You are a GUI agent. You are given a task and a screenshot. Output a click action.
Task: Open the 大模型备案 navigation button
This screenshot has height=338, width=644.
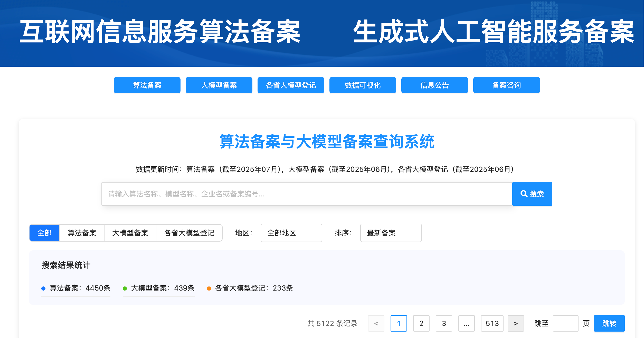(219, 85)
